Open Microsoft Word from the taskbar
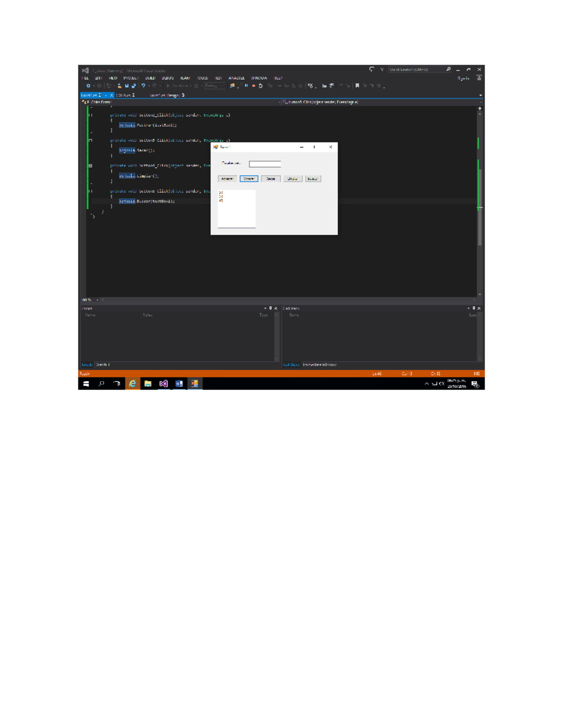This screenshot has width=563, height=728. pyautogui.click(x=178, y=384)
